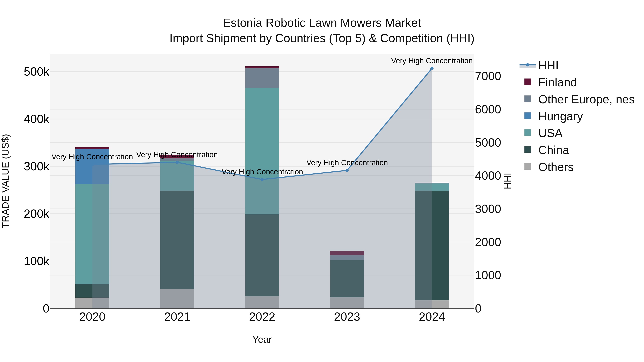Click the rotated HHI right axis title
Screen dimensions: 644x362
[508, 181]
